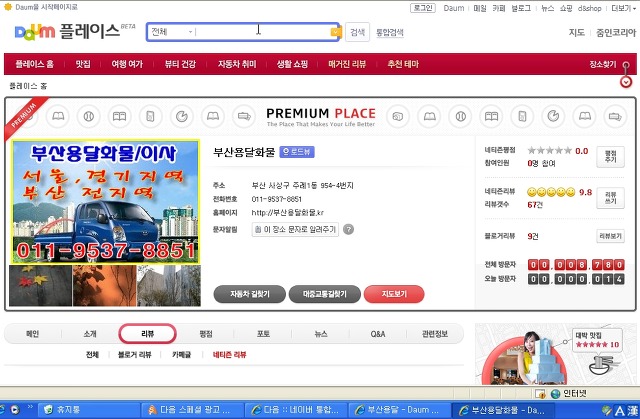Open the 로드뷰 road view badge
The width and height of the screenshot is (640, 419).
point(297,152)
